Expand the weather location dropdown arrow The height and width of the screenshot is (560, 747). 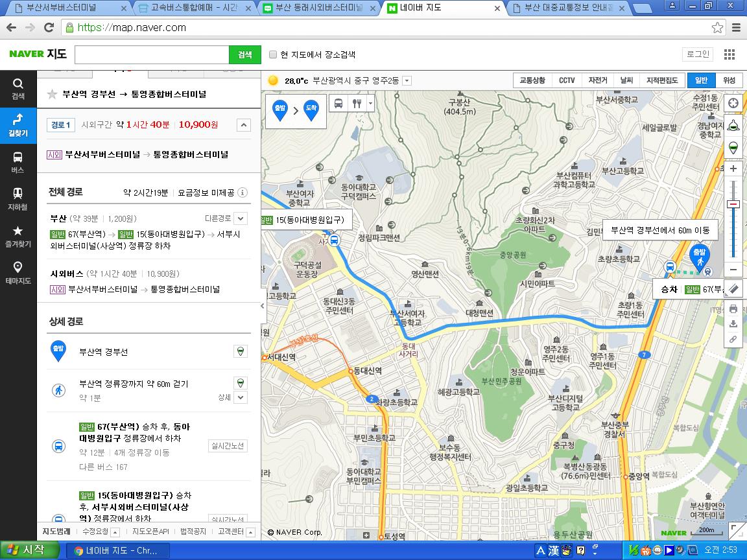(407, 81)
